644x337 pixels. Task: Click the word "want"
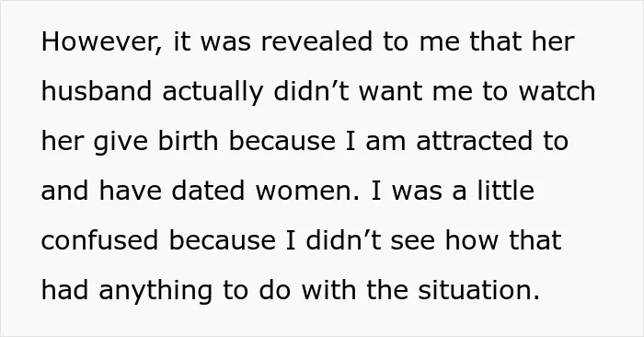coord(391,92)
